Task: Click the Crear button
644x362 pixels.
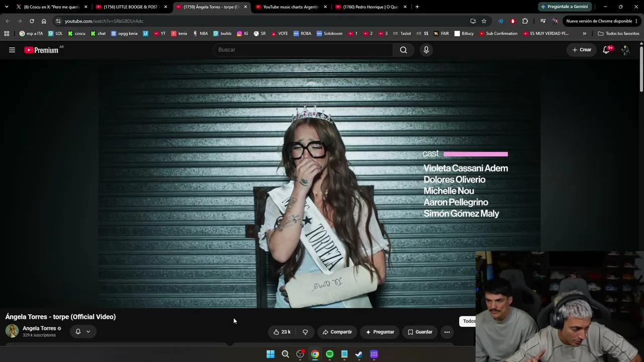Action: click(x=582, y=50)
